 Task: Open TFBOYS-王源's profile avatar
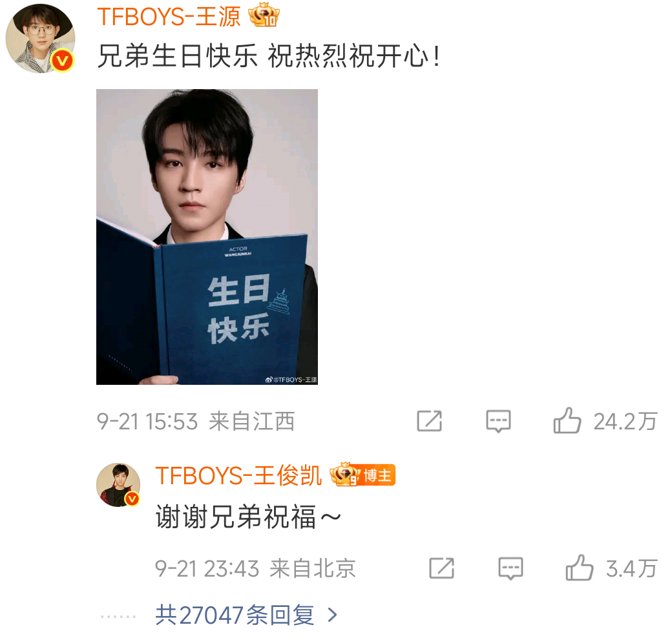(40, 38)
